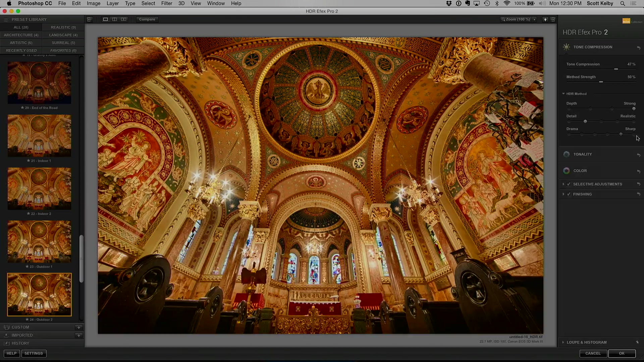Expand the Selective Adjustments section
The image size is (644, 362).
pyautogui.click(x=563, y=184)
